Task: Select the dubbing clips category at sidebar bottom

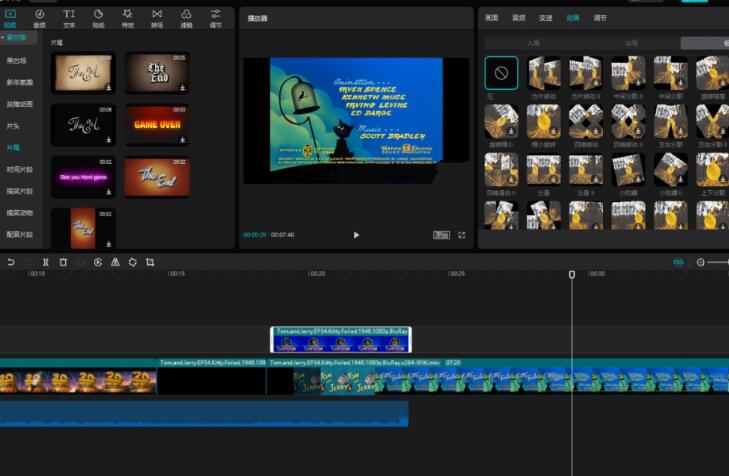Action: point(20,234)
